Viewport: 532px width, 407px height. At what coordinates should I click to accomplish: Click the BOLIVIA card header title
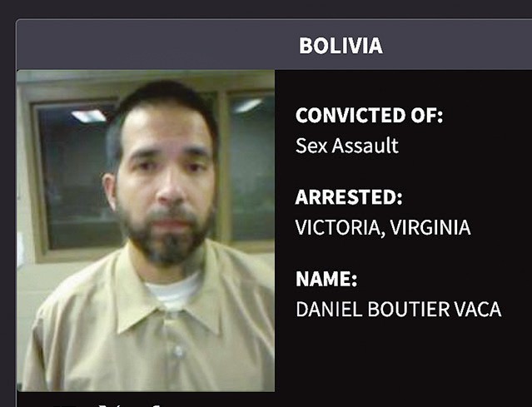click(341, 46)
